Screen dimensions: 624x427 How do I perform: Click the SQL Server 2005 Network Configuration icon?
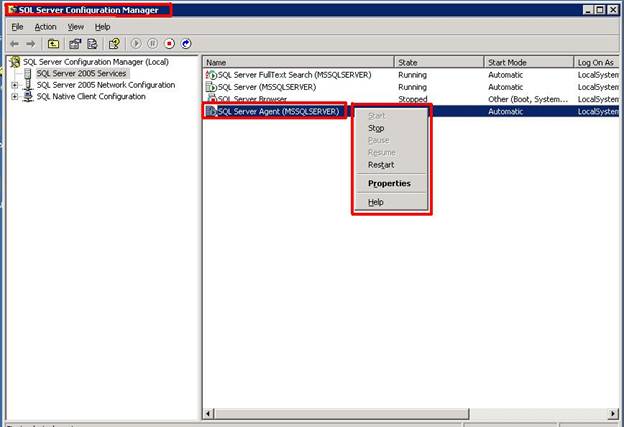28,85
